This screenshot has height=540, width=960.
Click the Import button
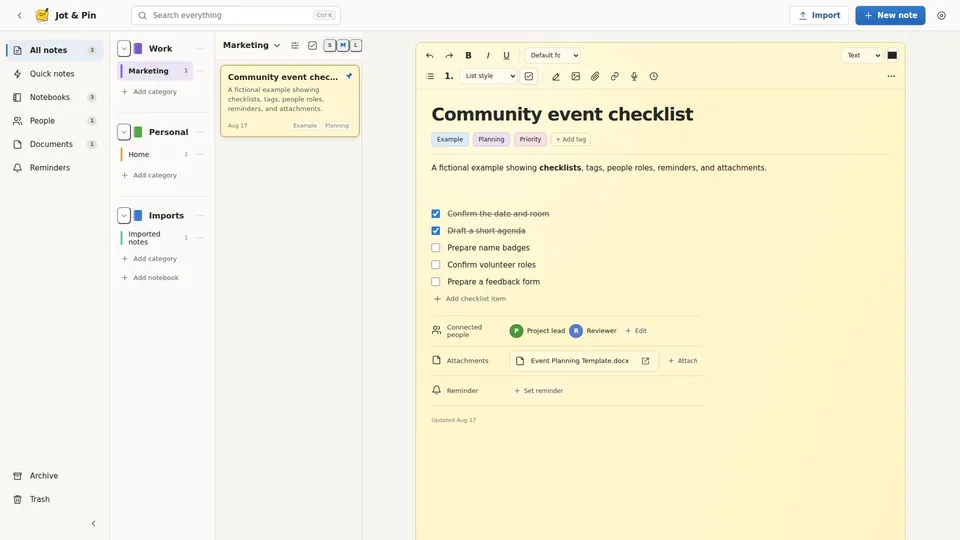[819, 15]
